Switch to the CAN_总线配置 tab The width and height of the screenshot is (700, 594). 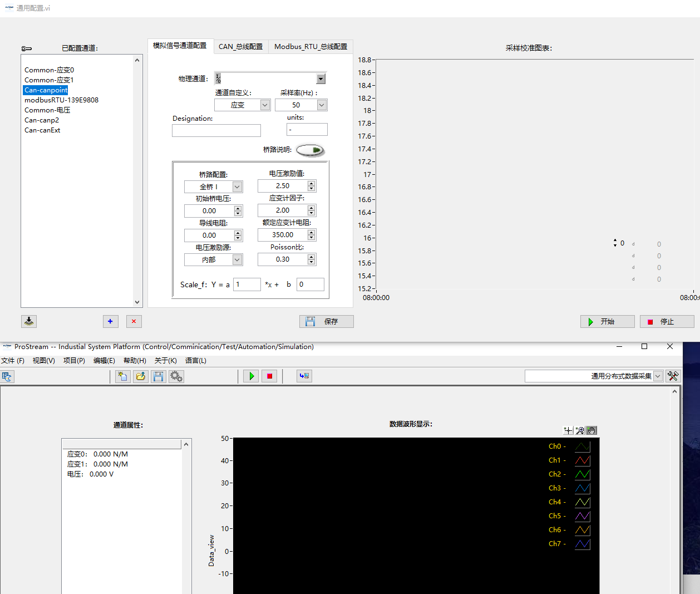point(241,47)
